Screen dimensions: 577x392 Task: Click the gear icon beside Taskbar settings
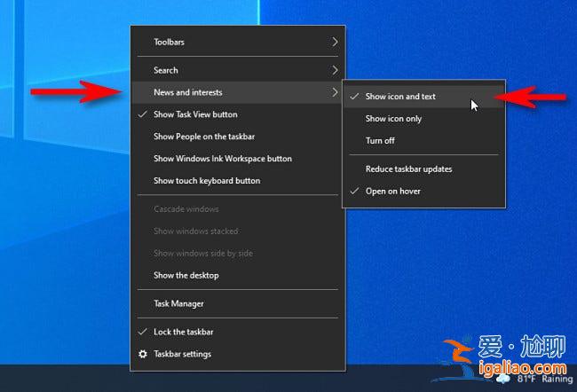point(143,354)
